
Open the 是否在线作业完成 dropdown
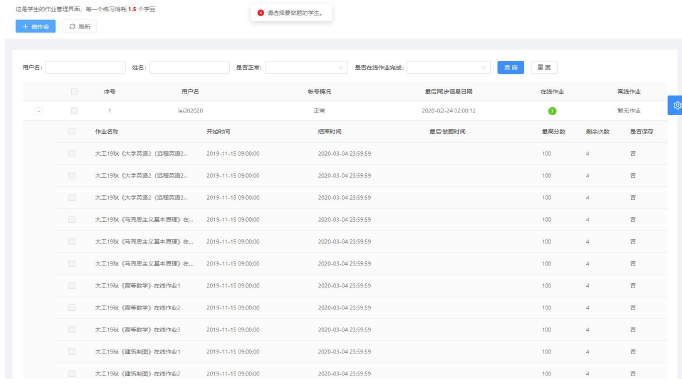click(448, 67)
